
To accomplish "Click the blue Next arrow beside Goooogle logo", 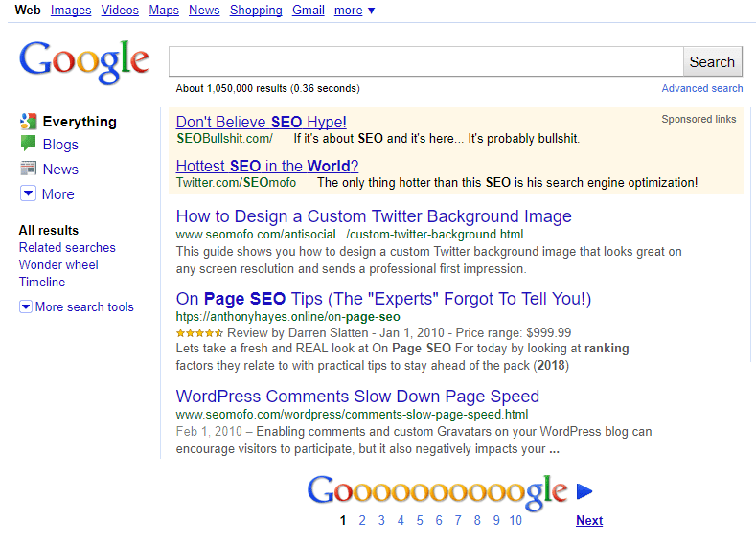I will [584, 491].
